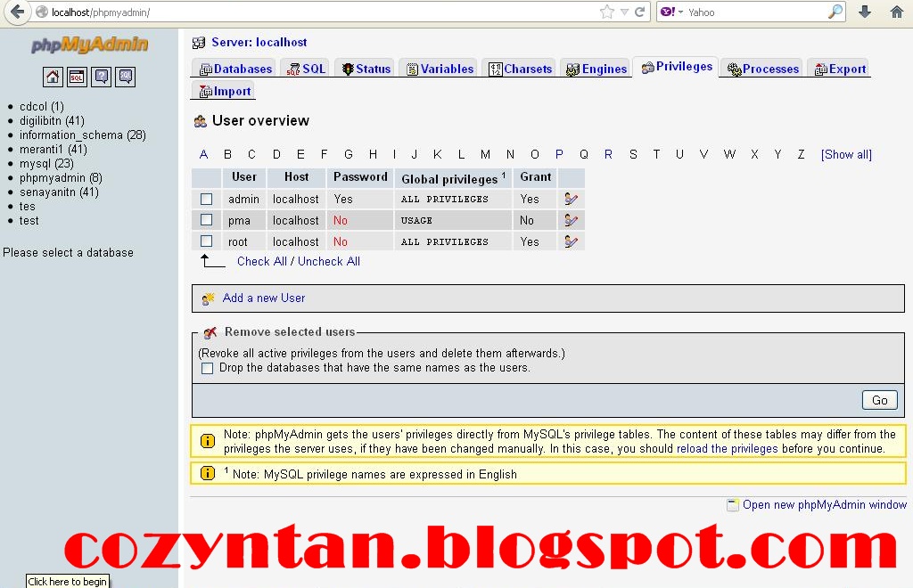Open the senayanitn database
The height and width of the screenshot is (588, 913).
(x=59, y=192)
